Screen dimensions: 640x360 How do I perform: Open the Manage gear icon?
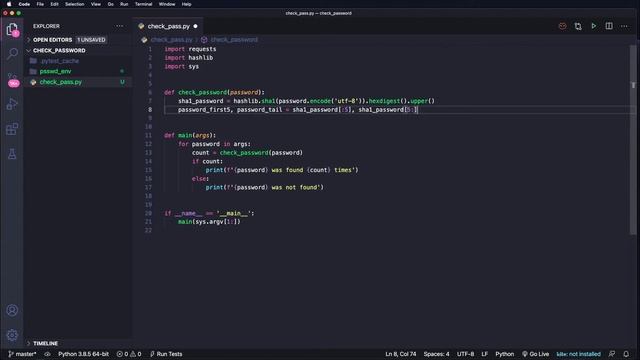[x=12, y=335]
